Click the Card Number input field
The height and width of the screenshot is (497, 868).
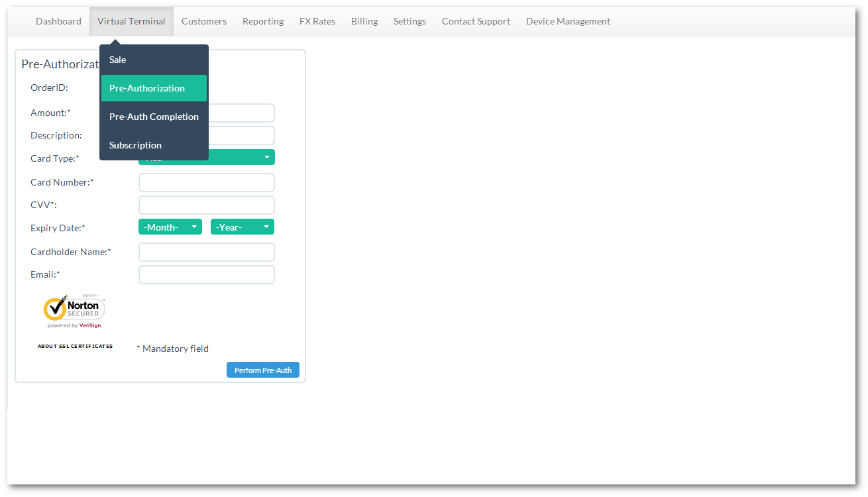click(206, 183)
